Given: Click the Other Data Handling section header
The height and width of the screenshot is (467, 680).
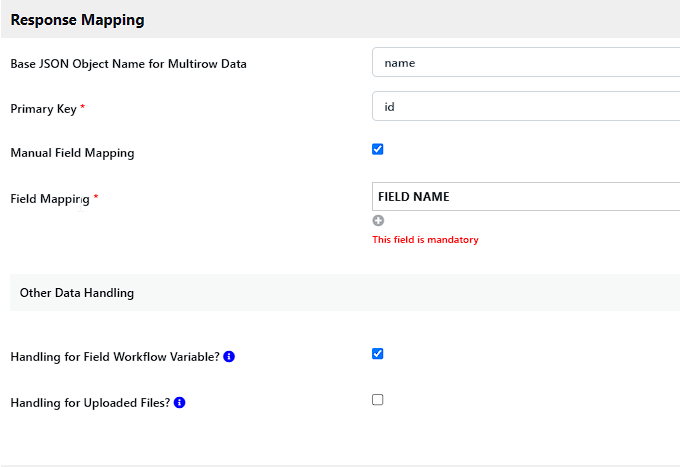Looking at the screenshot, I should pos(77,293).
